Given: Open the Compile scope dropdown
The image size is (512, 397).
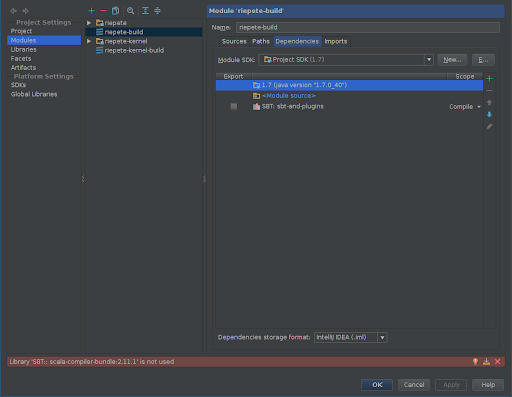Looking at the screenshot, I should point(465,107).
